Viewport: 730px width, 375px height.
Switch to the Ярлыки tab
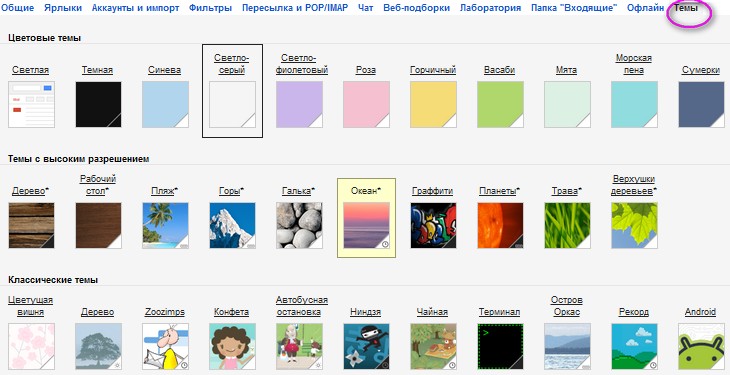coord(63,8)
